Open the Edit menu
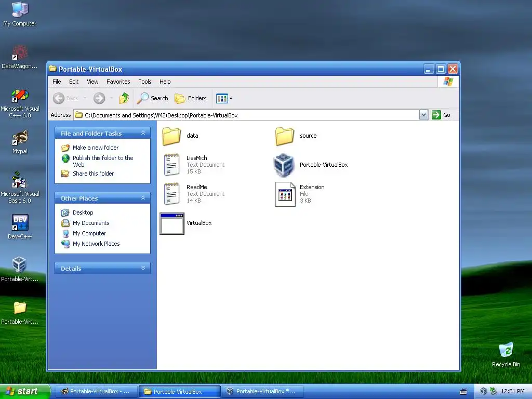 [74, 82]
